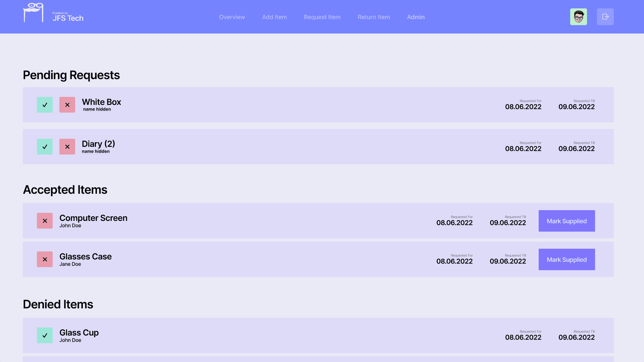Screen dimensions: 644x362
Task: Click the logout icon at top right
Action: [605, 16]
